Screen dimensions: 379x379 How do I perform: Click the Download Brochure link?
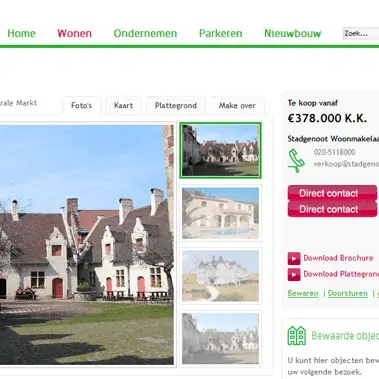(338, 258)
